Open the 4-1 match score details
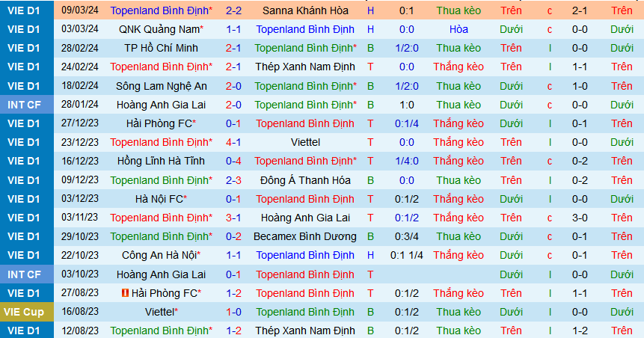 [233, 142]
